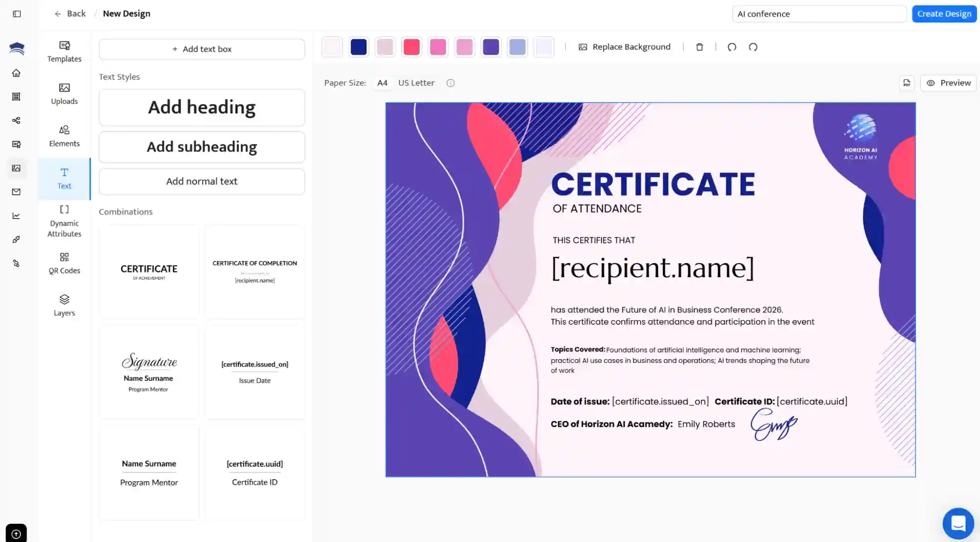
Task: Click the redo arrow icon
Action: click(753, 47)
